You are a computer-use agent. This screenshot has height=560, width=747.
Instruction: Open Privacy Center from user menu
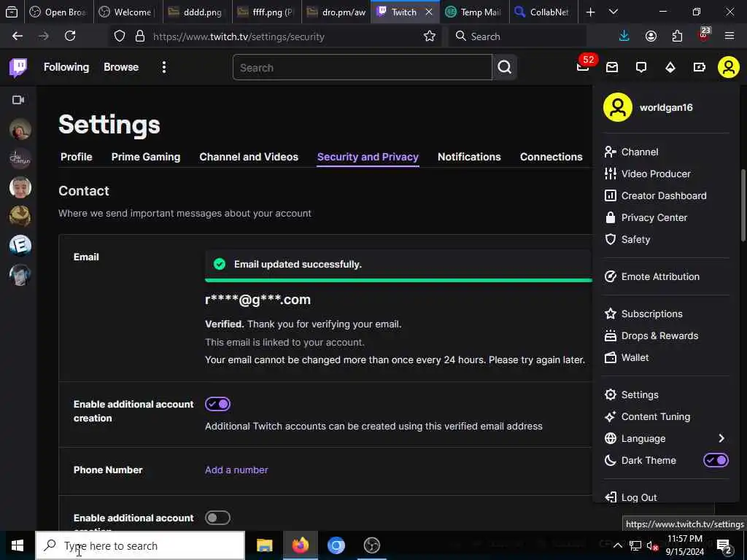[665, 217]
